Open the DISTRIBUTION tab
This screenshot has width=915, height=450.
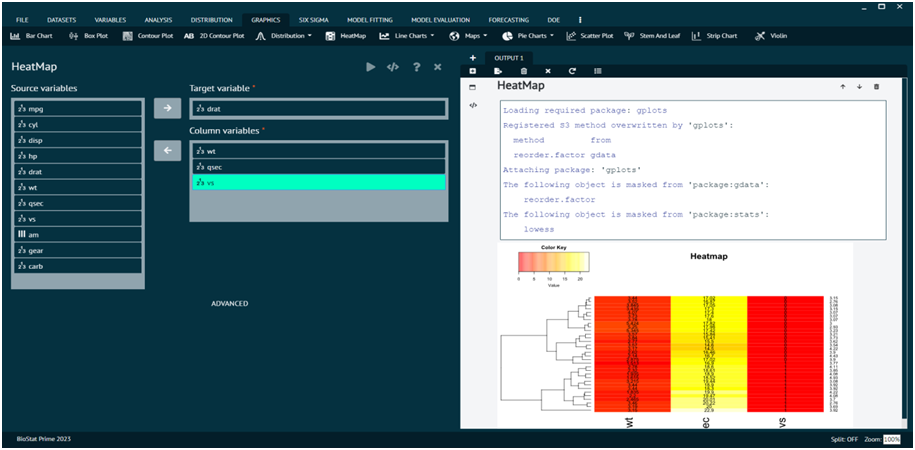pos(211,20)
